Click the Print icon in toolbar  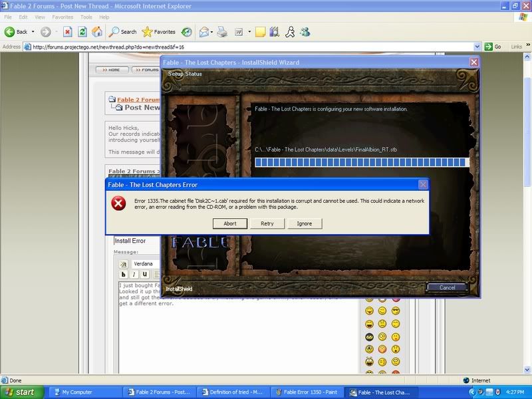coord(222,32)
